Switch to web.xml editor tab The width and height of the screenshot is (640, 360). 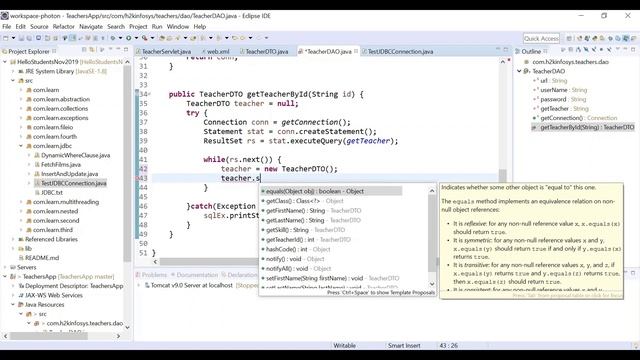click(x=215, y=51)
